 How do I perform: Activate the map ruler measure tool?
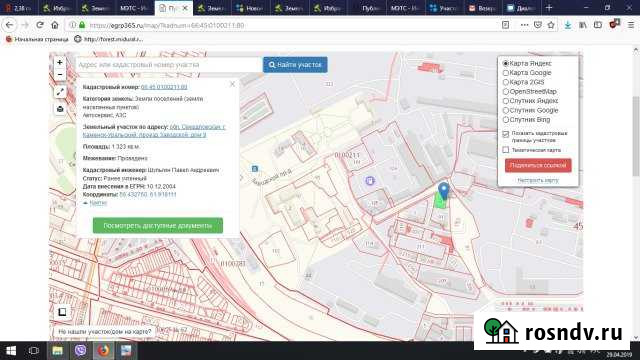tap(60, 92)
